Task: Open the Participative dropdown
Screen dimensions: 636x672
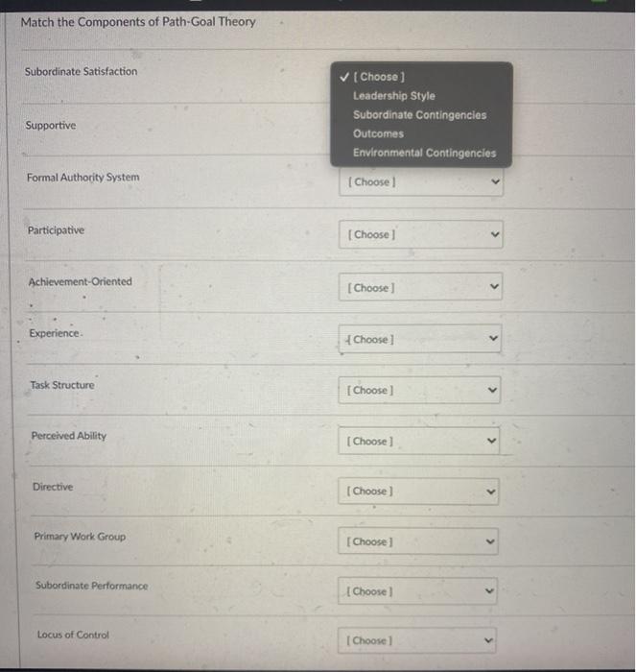Action: tap(420, 234)
